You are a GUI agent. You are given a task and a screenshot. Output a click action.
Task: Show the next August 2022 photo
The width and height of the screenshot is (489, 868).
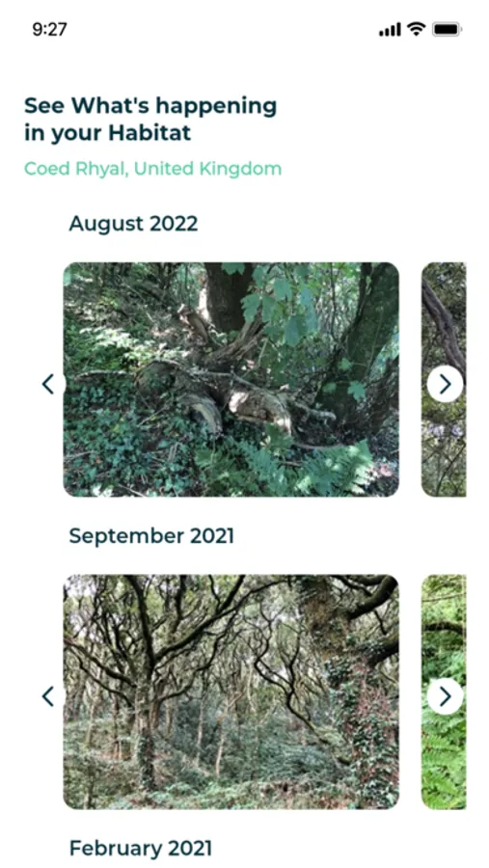click(x=445, y=384)
